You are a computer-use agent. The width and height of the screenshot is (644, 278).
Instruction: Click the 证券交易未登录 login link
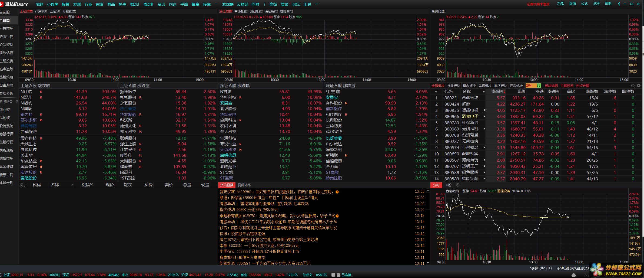tap(538, 4)
